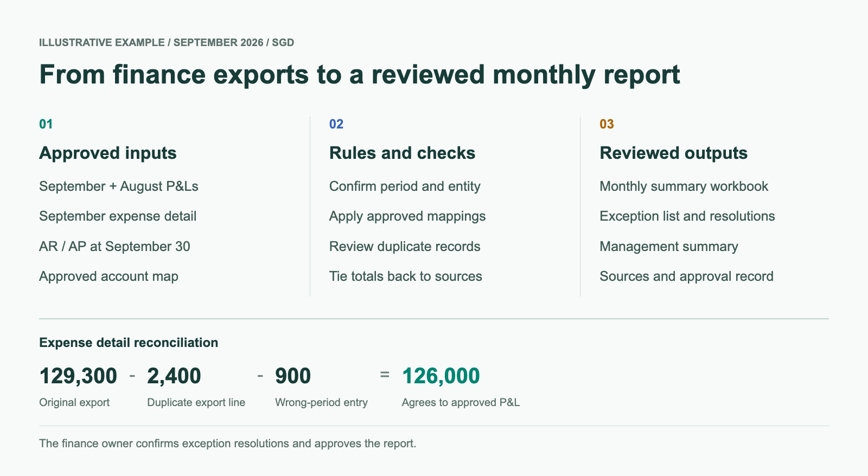
Task: Select 'Expense detail reconciliation' heading
Action: pyautogui.click(x=129, y=343)
